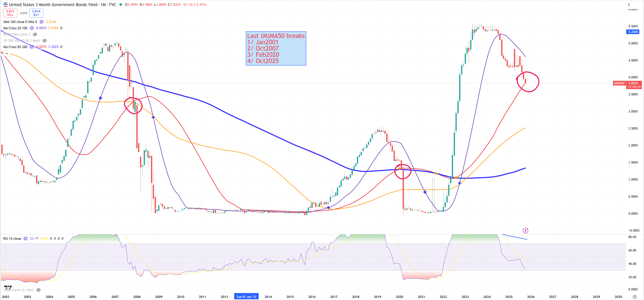This screenshot has height=300, width=644.
Task: Click the TradingView logo
Action: click(8, 287)
